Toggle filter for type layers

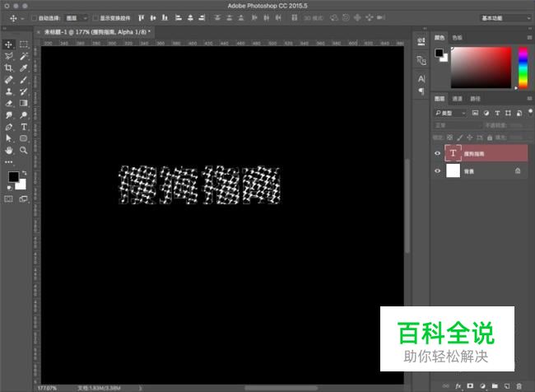pos(497,113)
